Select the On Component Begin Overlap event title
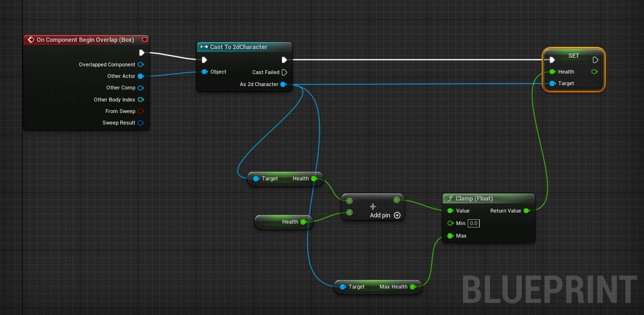The image size is (644, 315). click(85, 39)
